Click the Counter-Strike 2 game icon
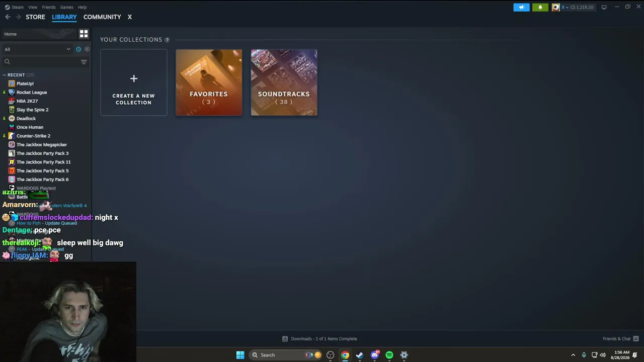Screen dimensions: 644x362 click(12, 136)
